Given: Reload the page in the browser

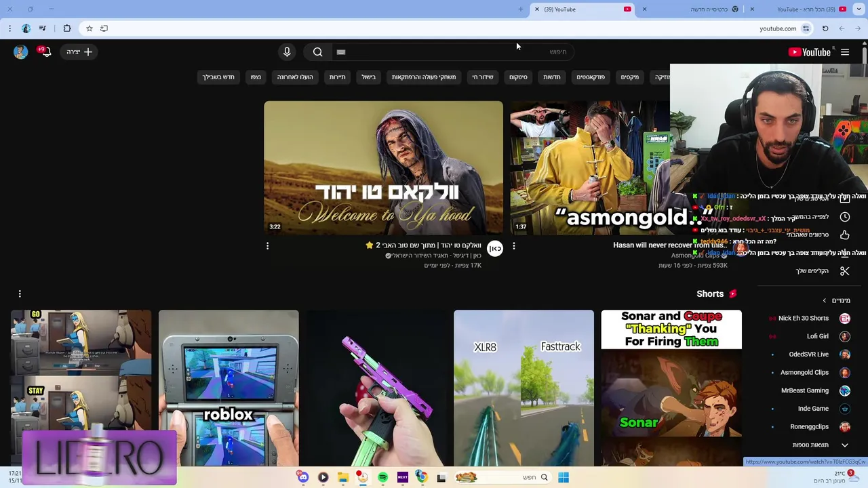Looking at the screenshot, I should 825,28.
